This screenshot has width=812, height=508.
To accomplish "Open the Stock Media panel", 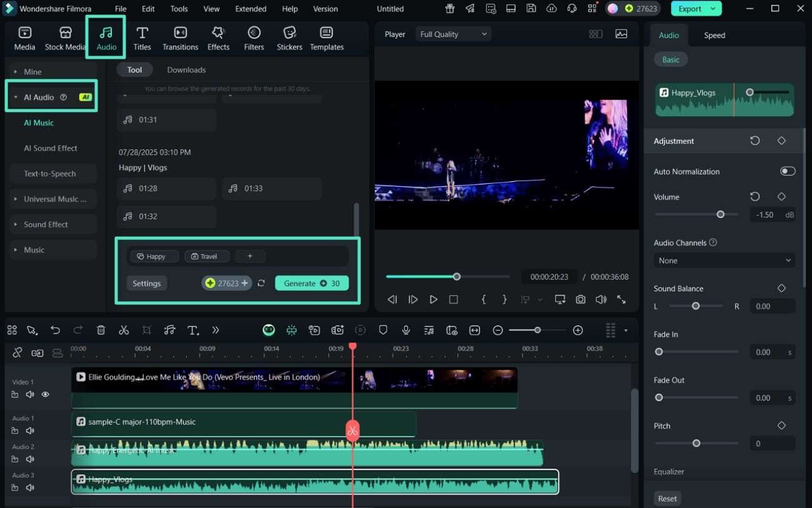I will 65,38.
